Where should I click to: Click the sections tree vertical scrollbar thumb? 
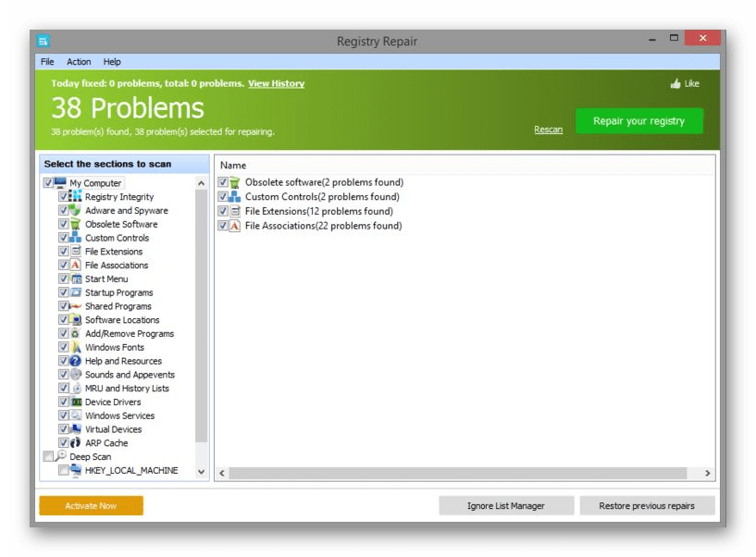202,316
